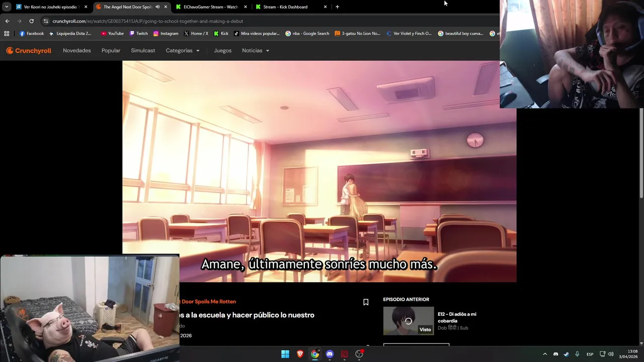The width and height of the screenshot is (644, 362).
Task: Go back in browser history
Action: click(7, 21)
